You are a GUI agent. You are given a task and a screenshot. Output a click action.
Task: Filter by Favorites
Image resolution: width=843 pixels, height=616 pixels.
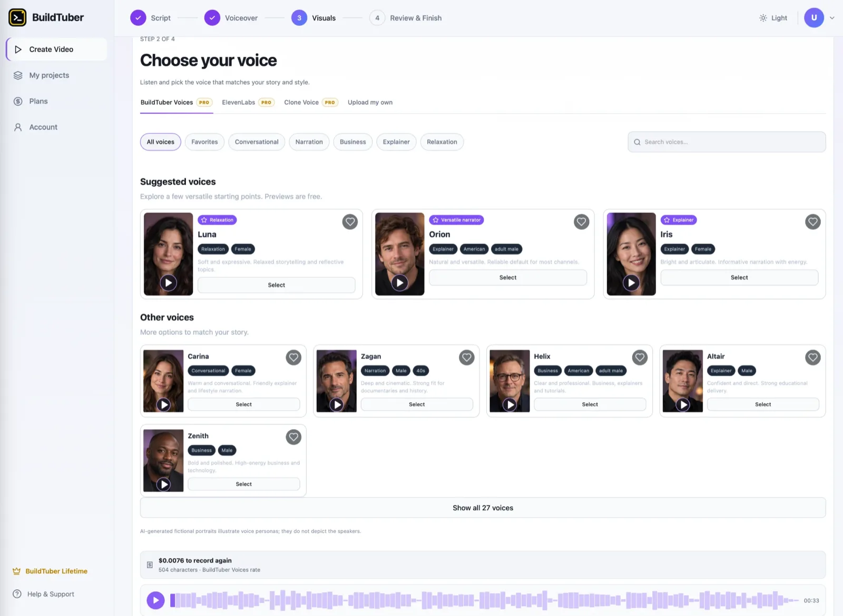(204, 142)
